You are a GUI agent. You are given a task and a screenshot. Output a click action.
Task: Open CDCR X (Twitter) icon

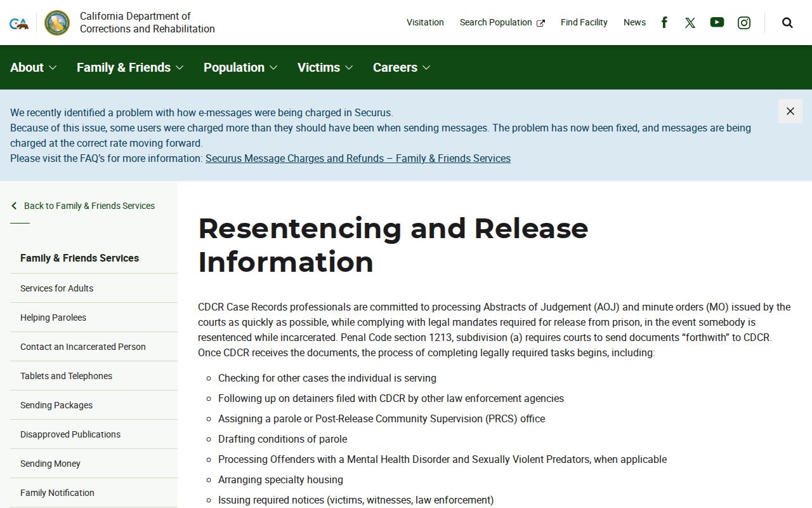pyautogui.click(x=690, y=23)
